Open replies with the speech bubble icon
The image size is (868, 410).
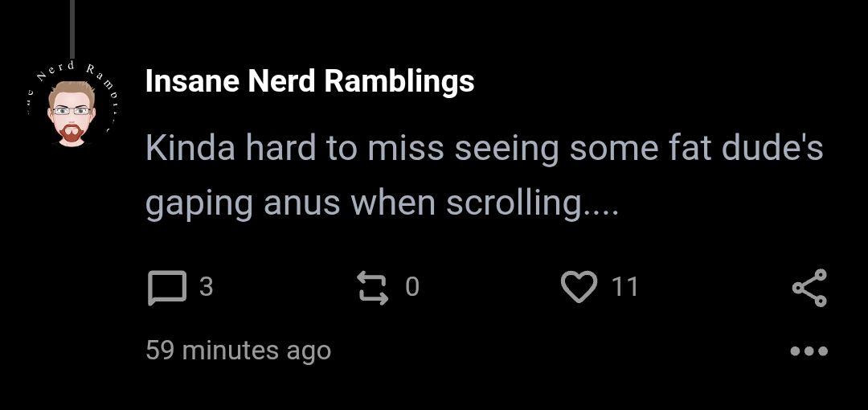pos(167,288)
